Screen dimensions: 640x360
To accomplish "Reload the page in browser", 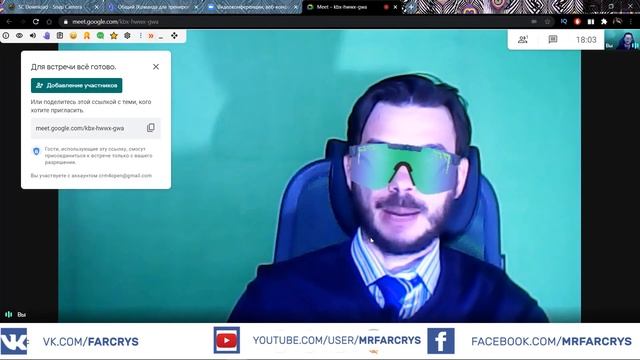I will (x=36, y=22).
